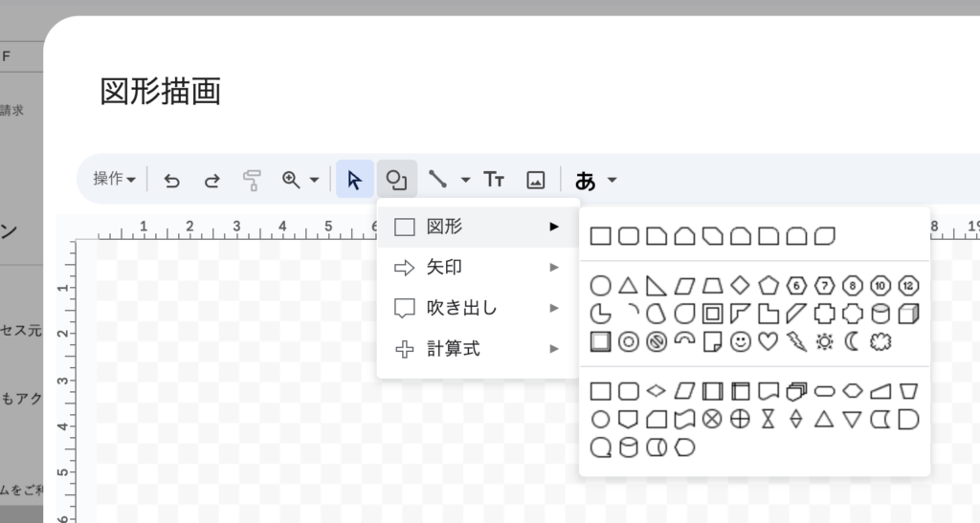This screenshot has height=523, width=980.
Task: Expand the zoom magnifier dropdown
Action: pos(313,180)
